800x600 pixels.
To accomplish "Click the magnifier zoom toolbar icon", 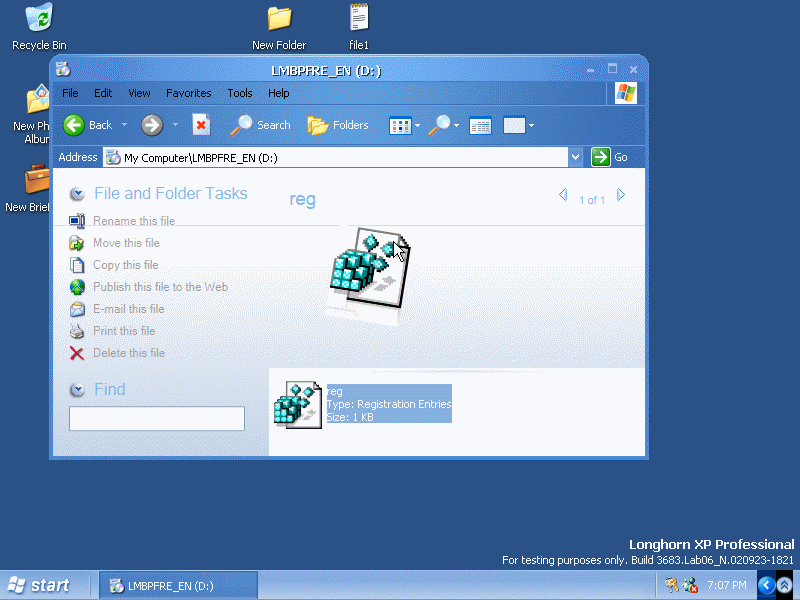I will pos(439,125).
